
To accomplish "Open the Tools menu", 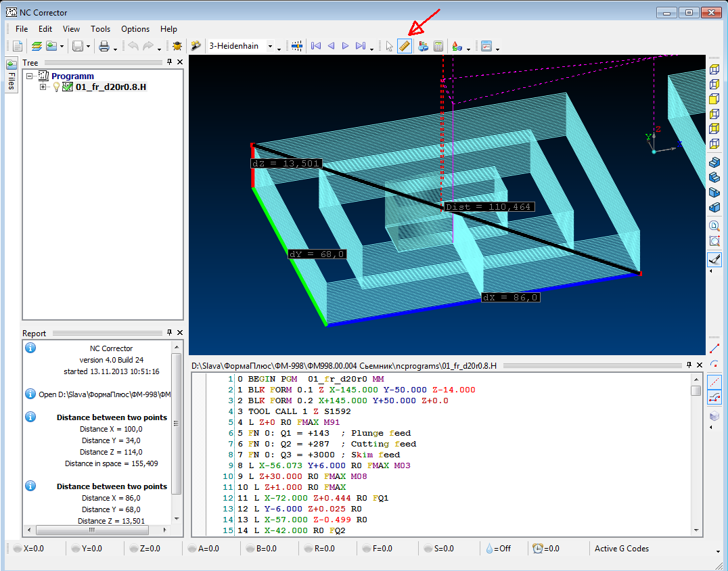I will [100, 29].
